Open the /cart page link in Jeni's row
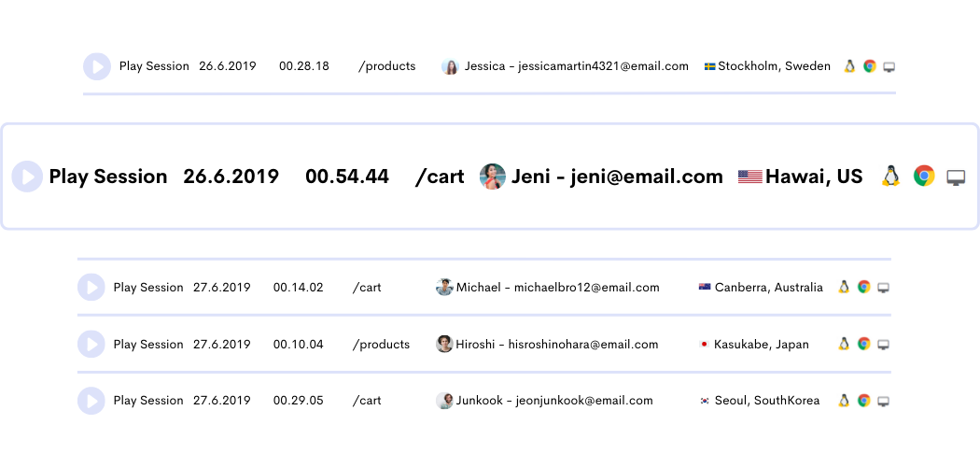 (x=440, y=177)
